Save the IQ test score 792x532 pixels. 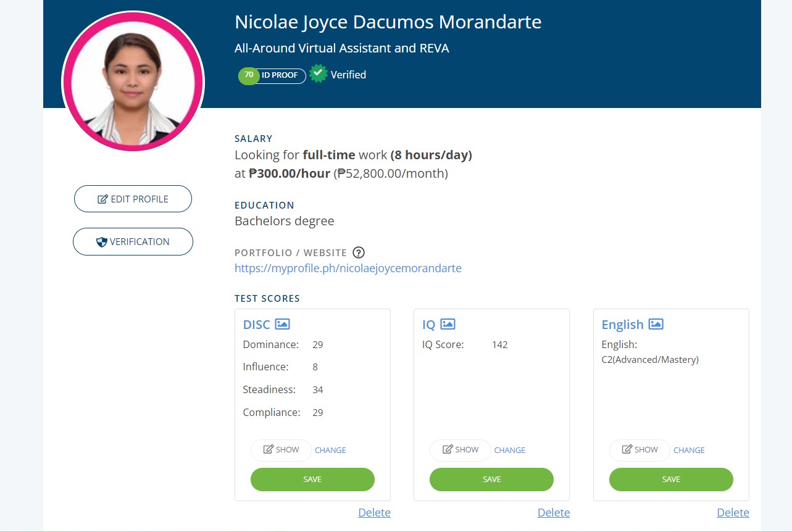tap(491, 480)
